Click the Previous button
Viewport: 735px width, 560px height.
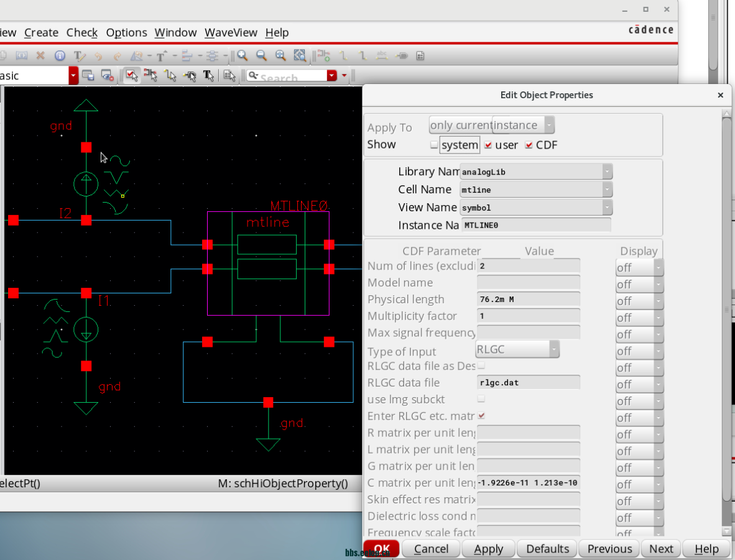click(x=610, y=549)
